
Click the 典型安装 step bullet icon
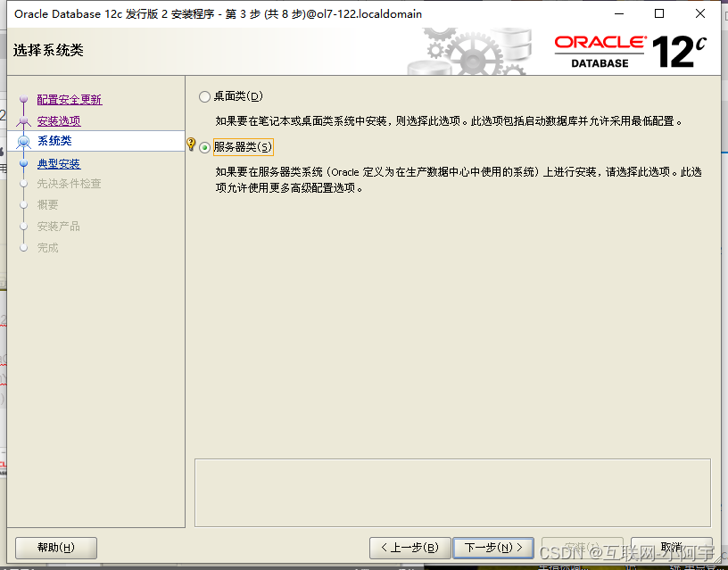click(x=24, y=163)
